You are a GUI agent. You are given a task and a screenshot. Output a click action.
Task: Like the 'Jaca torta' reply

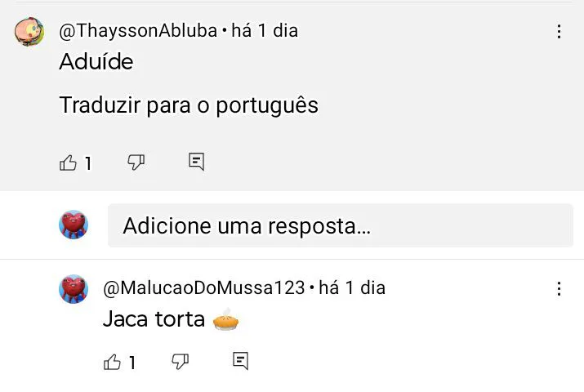pyautogui.click(x=113, y=362)
